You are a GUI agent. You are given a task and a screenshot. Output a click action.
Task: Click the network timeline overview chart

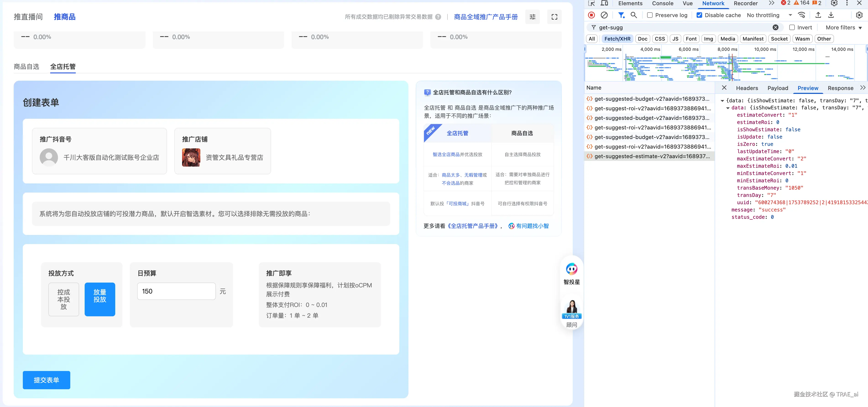click(x=724, y=67)
